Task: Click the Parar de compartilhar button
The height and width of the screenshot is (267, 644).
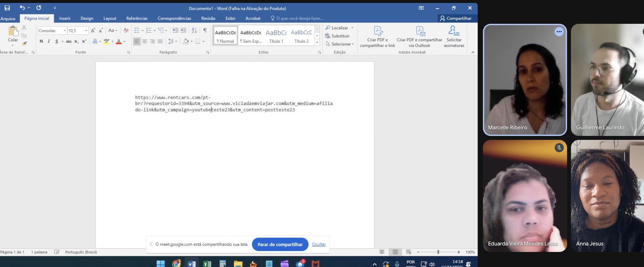Action: [x=280, y=244]
